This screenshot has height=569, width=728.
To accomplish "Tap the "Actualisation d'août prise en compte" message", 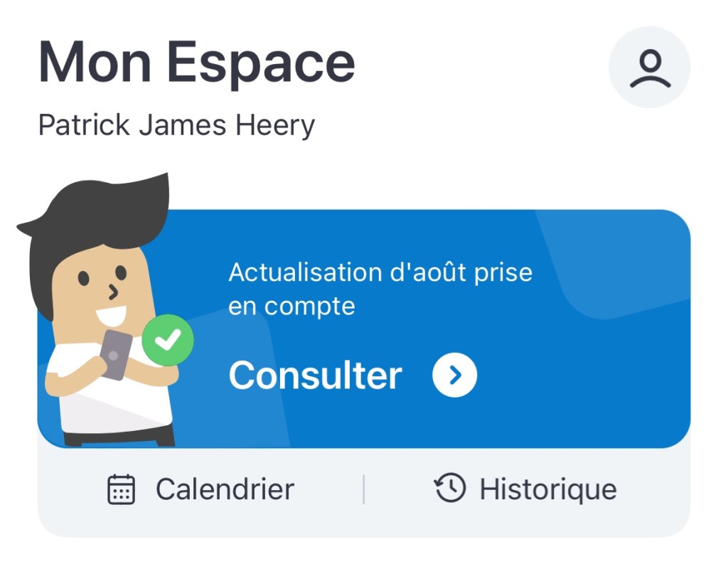I will [380, 289].
